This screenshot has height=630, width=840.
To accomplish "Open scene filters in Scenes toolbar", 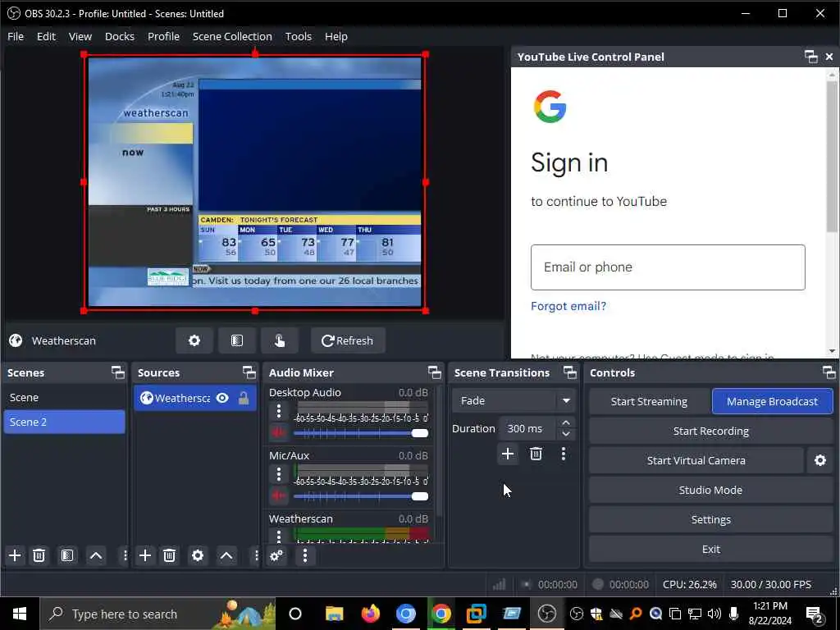I will tap(67, 555).
